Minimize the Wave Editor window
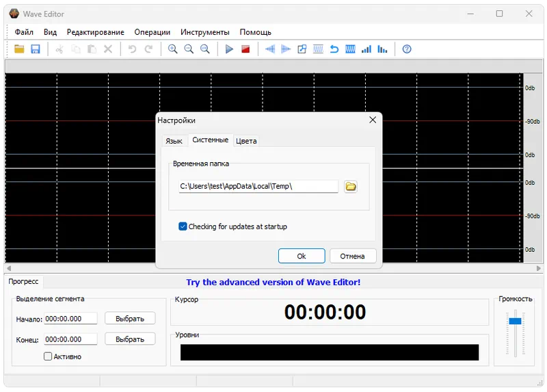The height and width of the screenshot is (392, 547). pos(470,14)
